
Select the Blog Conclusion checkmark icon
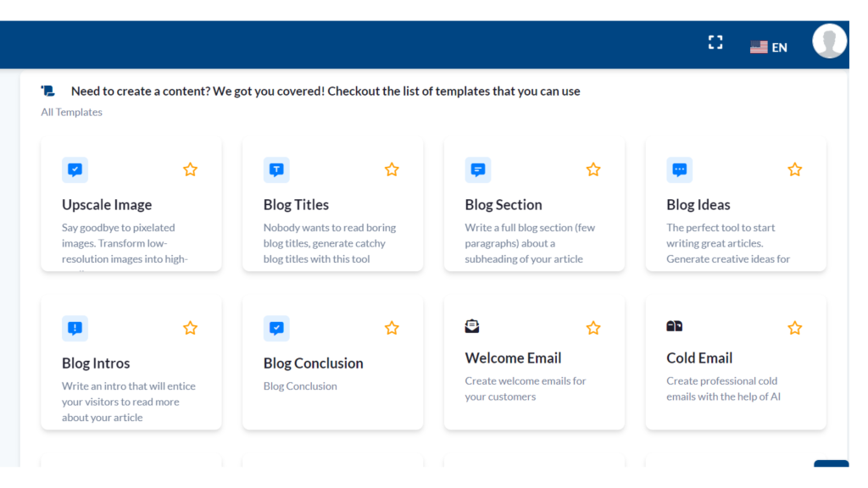pos(276,328)
